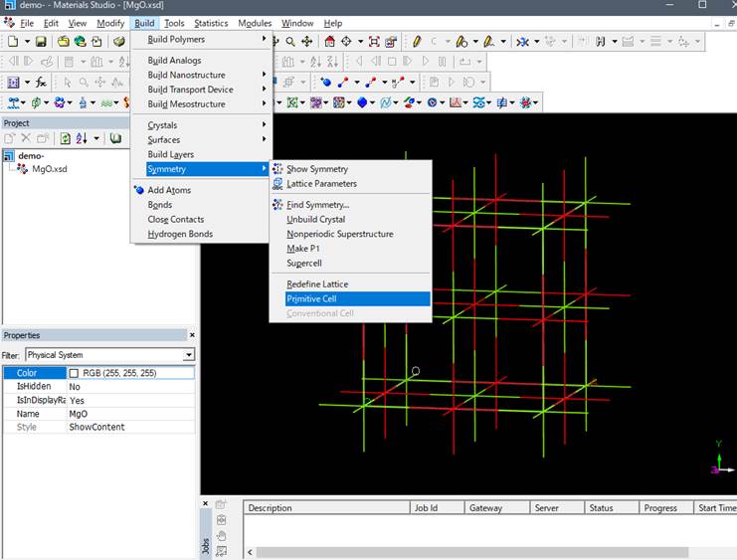Open the Statistics menu
The width and height of the screenshot is (737, 560).
pyautogui.click(x=211, y=23)
